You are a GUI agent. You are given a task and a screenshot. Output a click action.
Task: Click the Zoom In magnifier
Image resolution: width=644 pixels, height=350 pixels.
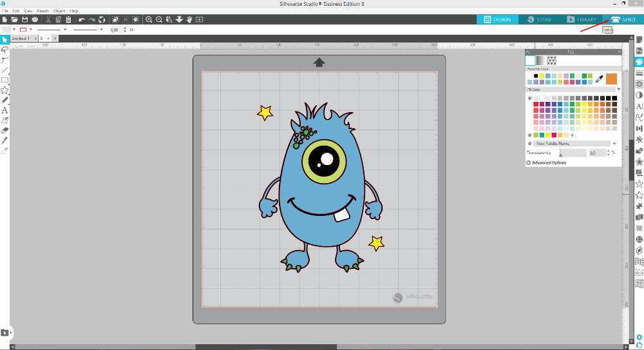(x=149, y=19)
